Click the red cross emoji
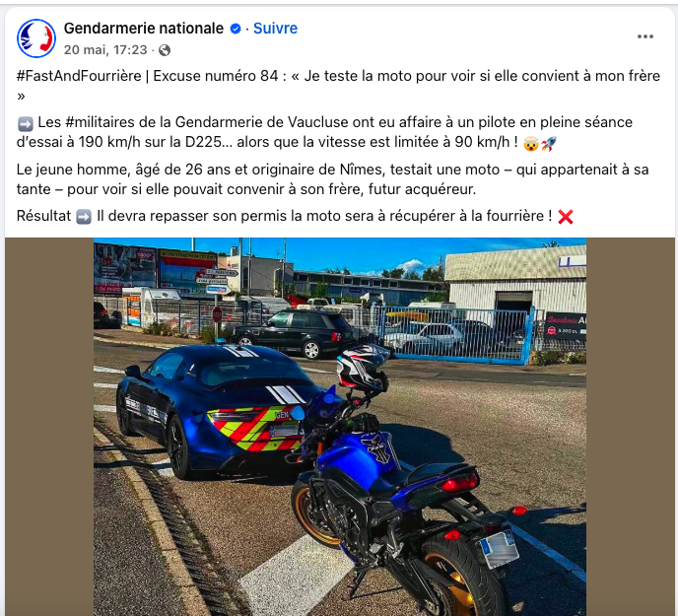Viewport: 678px width, 616px height. 565,217
